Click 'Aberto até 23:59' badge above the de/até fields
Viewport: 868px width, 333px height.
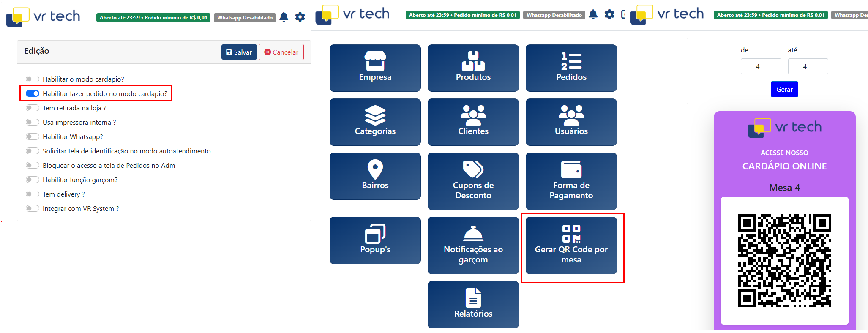771,15
